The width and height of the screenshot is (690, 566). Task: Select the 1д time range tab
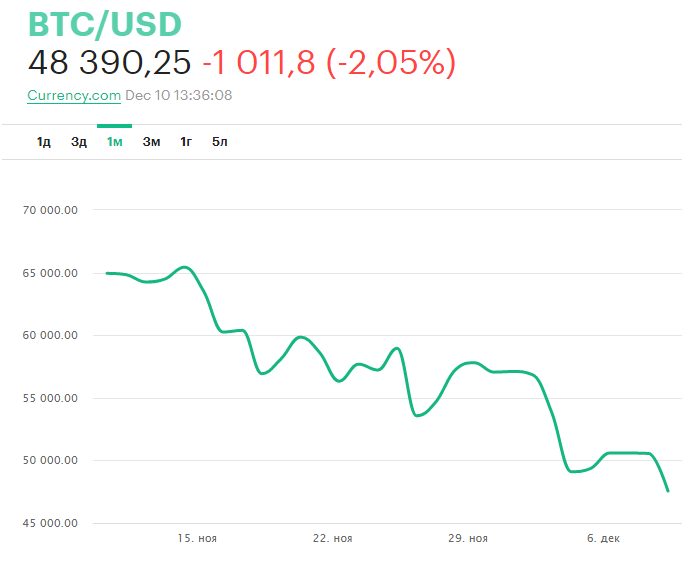pos(44,142)
